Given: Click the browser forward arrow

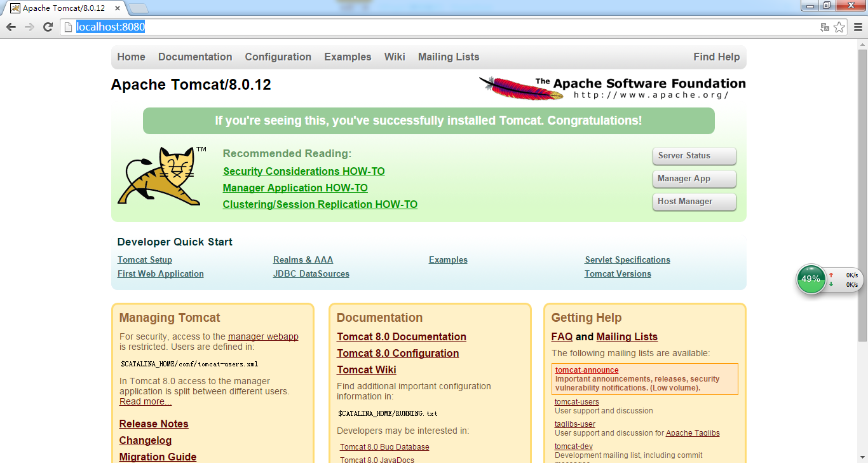Looking at the screenshot, I should (x=29, y=27).
